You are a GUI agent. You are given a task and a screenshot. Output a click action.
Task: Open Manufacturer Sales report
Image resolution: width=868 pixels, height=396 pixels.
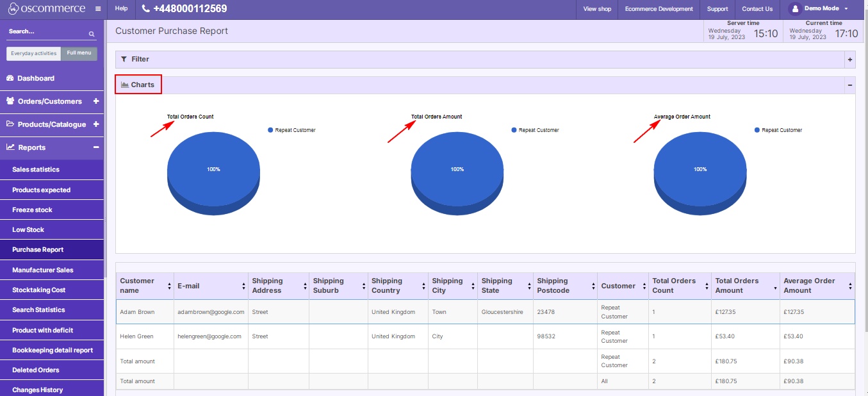pos(51,270)
